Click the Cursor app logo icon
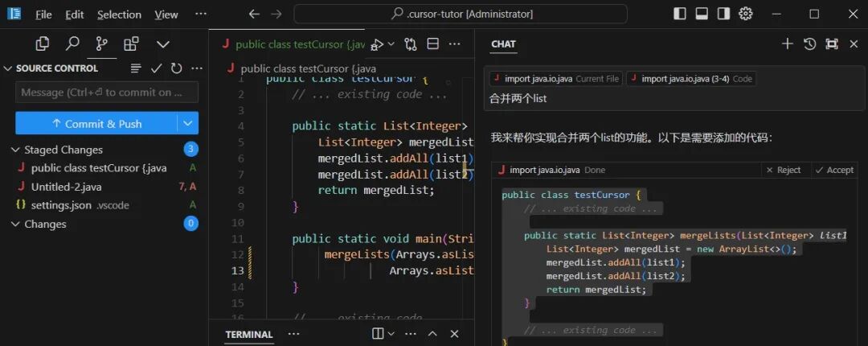The height and width of the screenshot is (346, 868). click(x=14, y=14)
